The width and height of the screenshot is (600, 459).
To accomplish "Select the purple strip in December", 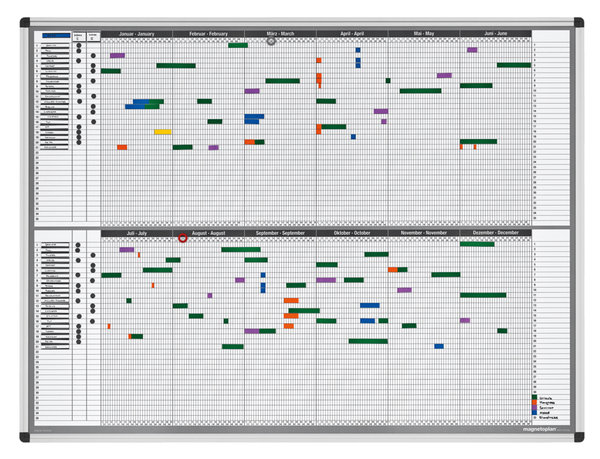I will pos(464,320).
